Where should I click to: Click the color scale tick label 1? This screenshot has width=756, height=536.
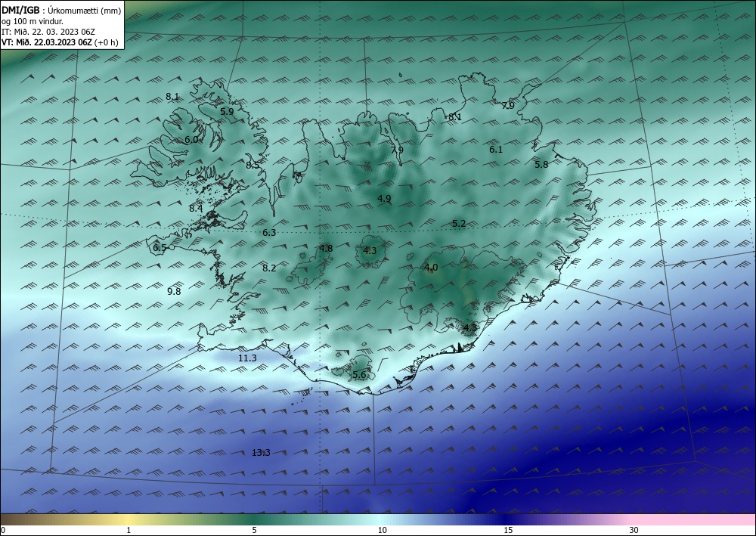(129, 531)
